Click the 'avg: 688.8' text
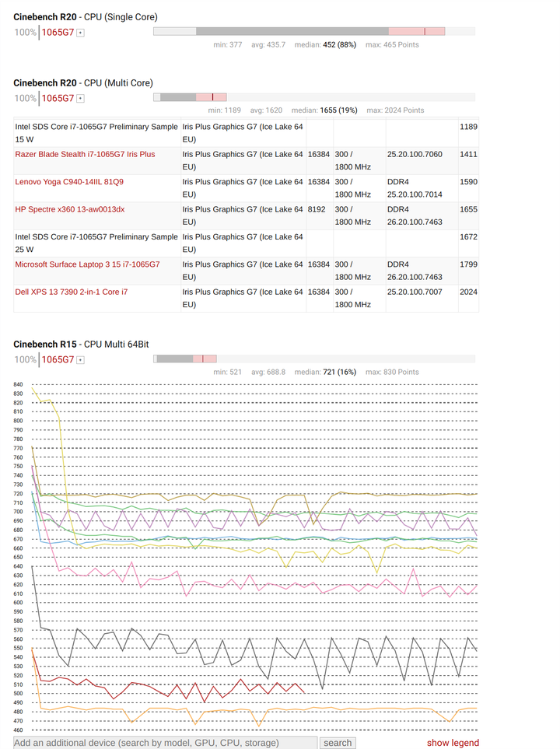Screen dimensions: 560x749 (x=268, y=372)
